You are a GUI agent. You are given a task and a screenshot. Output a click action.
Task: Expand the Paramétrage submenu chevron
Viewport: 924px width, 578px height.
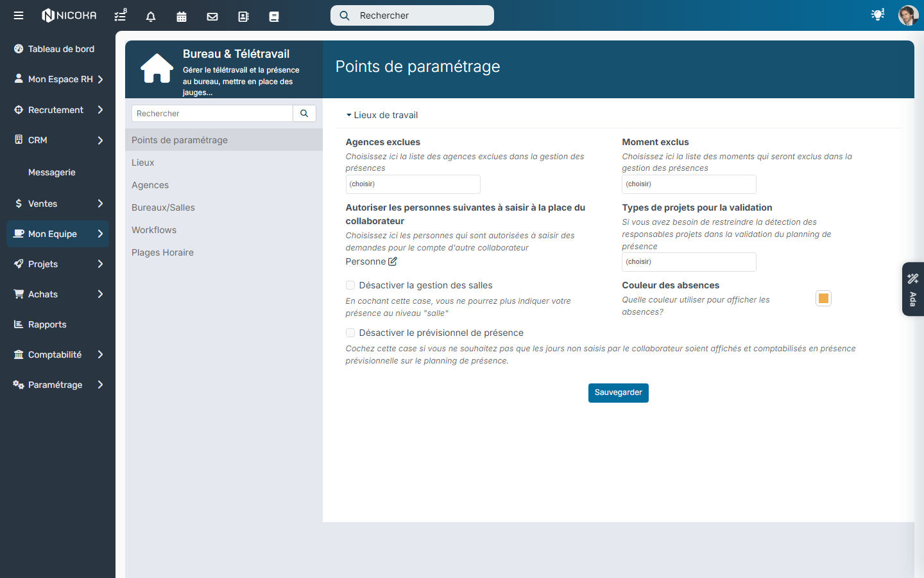(x=100, y=385)
